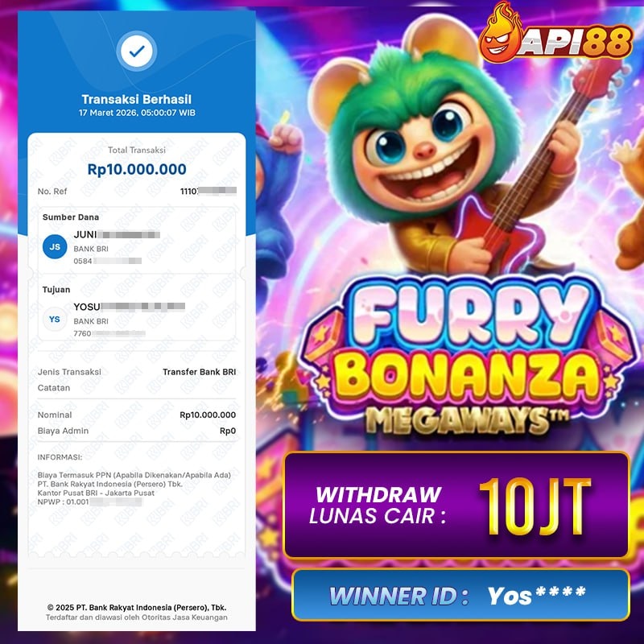Click Transfer Bank BRI transaction type
Viewport: 644px width, 644px height.
199,372
